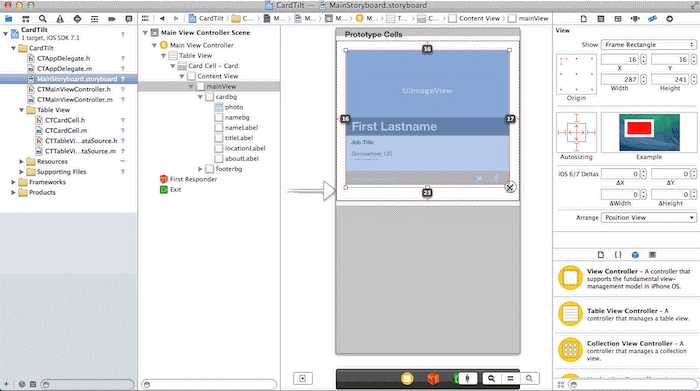
Task: Click the zoom out magnifier on canvas toolbar
Action: click(x=491, y=379)
